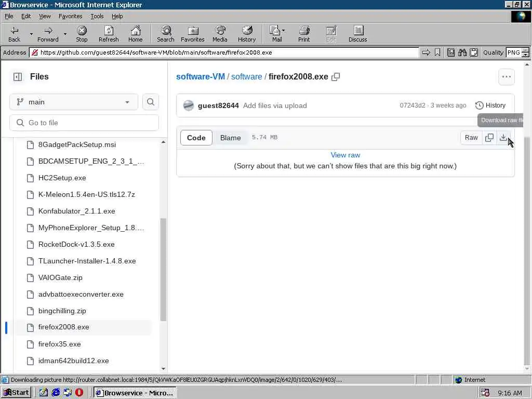532x399 pixels.
Task: Copy raw file icon next to Raw
Action: tap(489, 137)
